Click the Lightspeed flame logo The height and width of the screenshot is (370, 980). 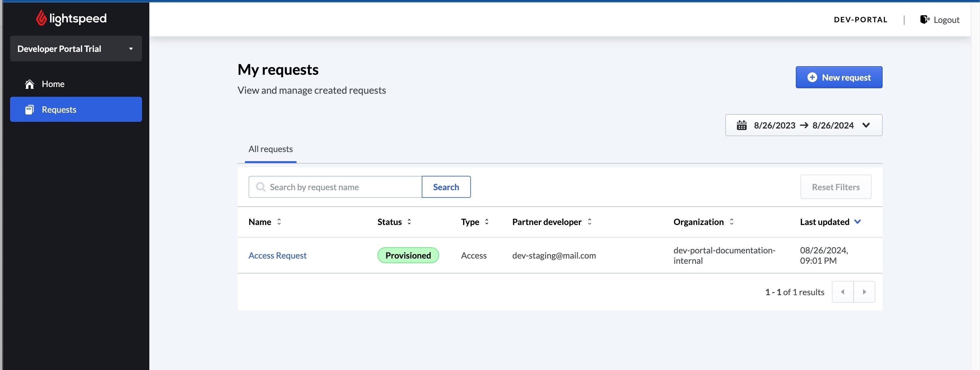tap(41, 18)
